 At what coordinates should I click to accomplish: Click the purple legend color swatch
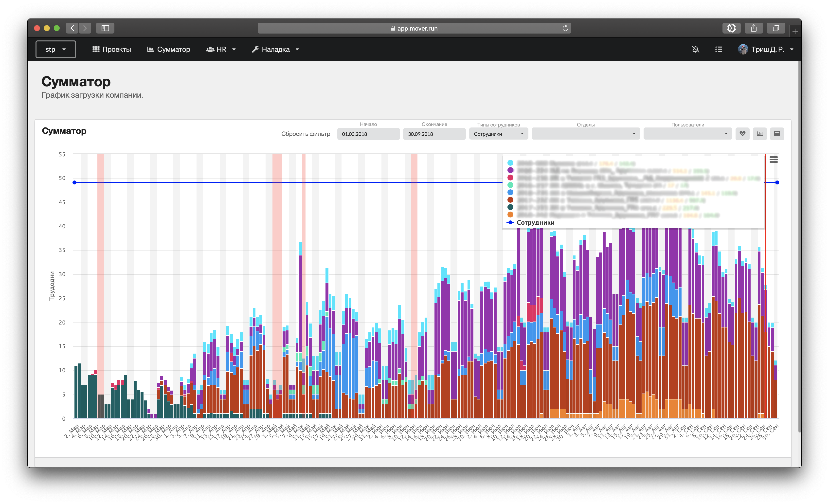click(x=510, y=170)
